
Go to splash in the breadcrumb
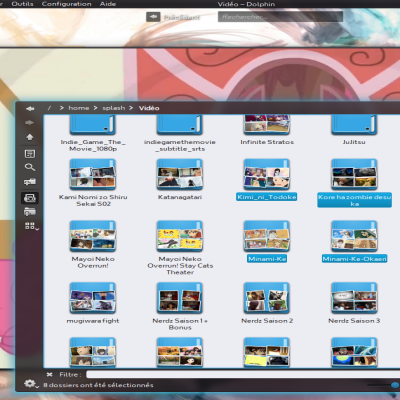[114, 108]
